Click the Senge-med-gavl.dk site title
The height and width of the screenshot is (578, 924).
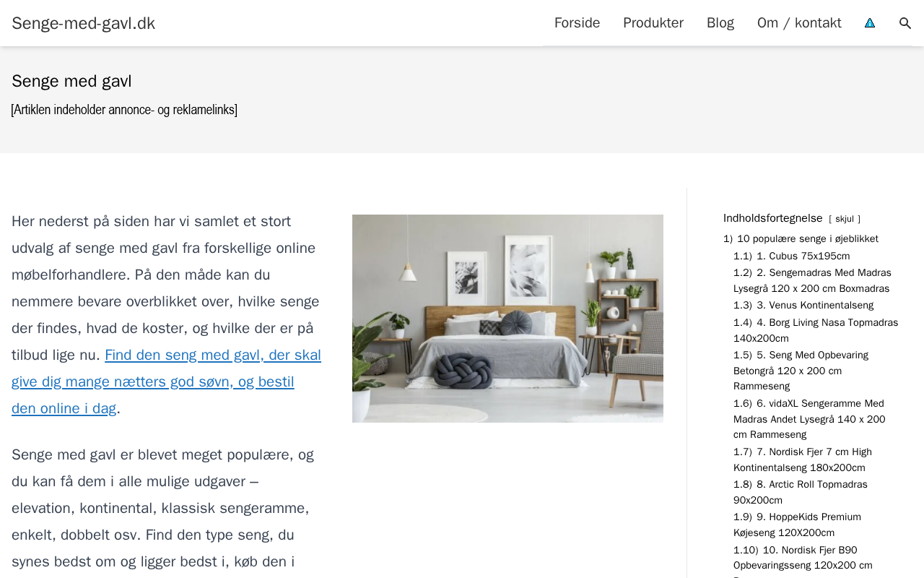pyautogui.click(x=84, y=23)
